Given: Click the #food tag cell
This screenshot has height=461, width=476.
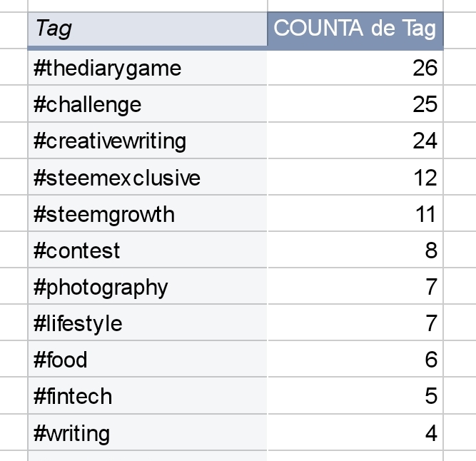Looking at the screenshot, I should click(148, 359).
